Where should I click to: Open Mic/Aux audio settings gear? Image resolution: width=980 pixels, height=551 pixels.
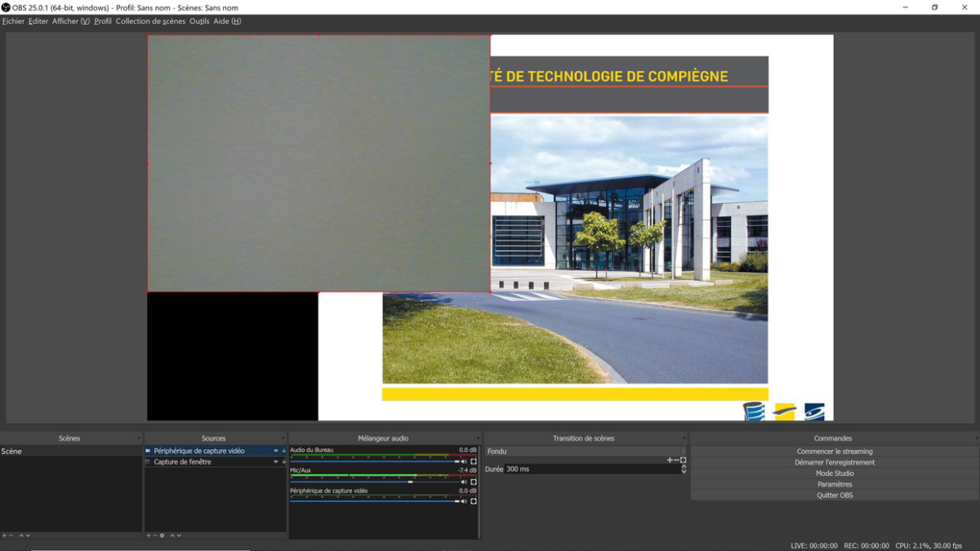click(473, 482)
